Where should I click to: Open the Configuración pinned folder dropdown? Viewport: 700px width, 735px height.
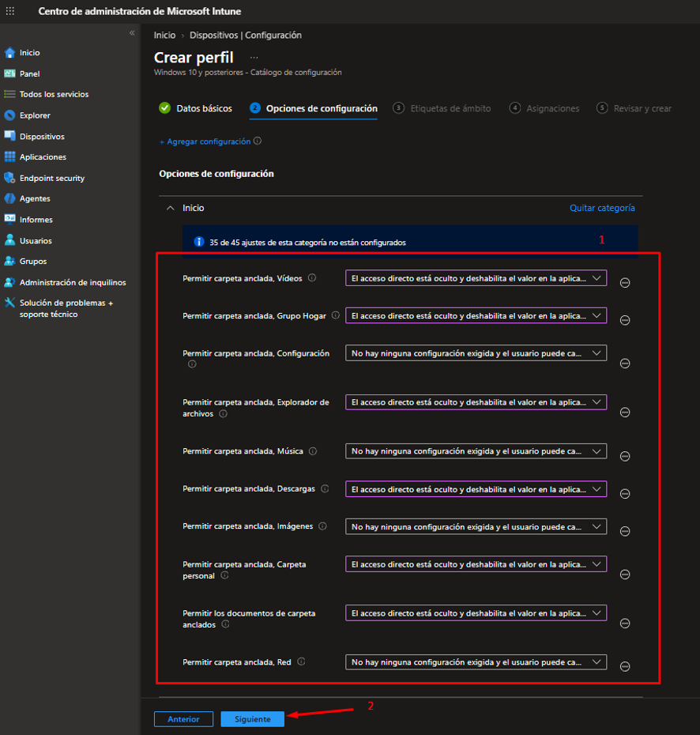476,353
